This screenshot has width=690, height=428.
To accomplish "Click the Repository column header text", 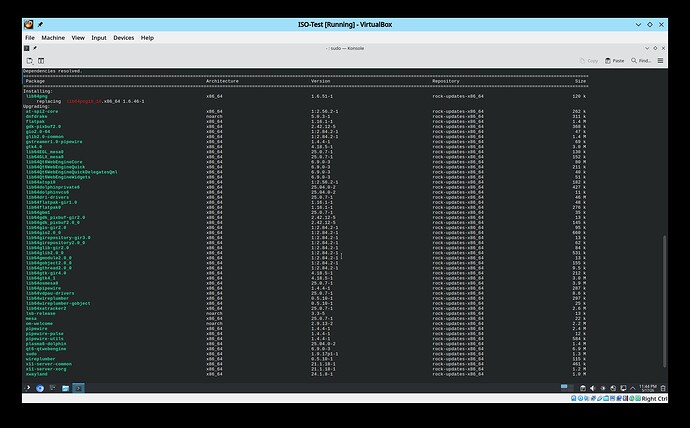I will click(446, 81).
